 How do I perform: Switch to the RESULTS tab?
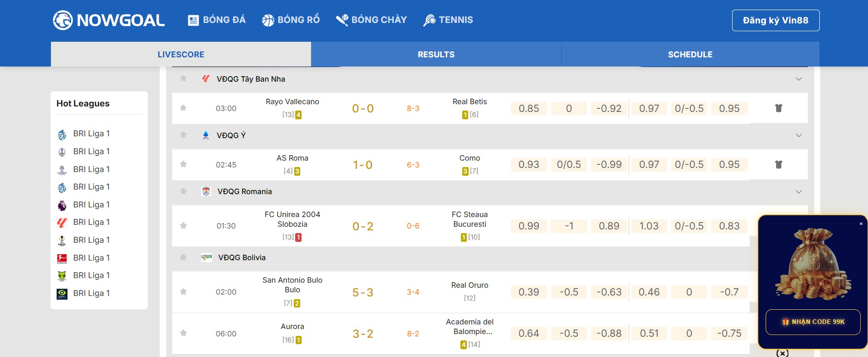click(x=436, y=55)
